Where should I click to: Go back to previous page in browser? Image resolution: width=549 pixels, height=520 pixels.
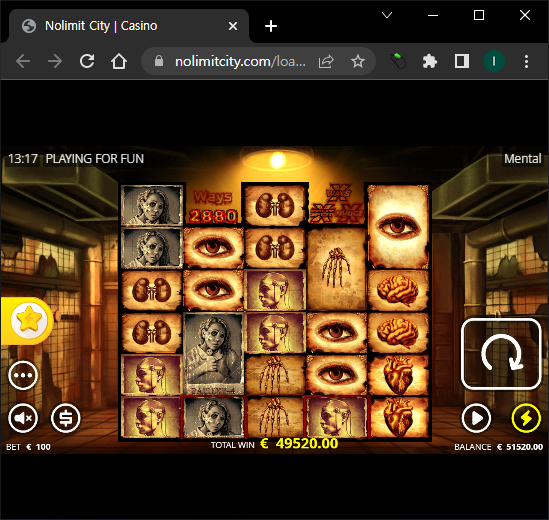23,61
